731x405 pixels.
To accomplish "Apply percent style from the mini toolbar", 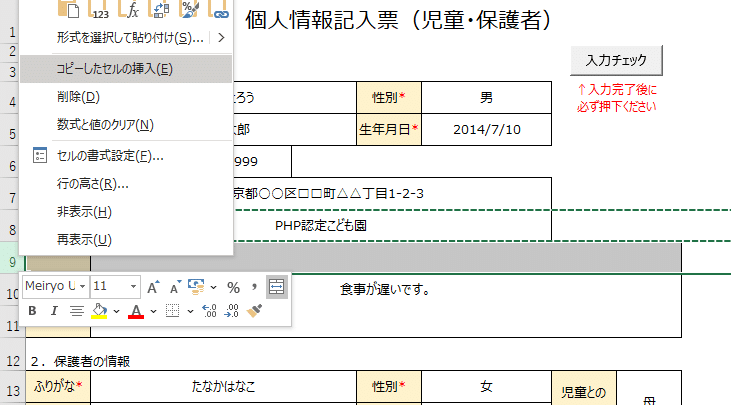I will [x=234, y=288].
